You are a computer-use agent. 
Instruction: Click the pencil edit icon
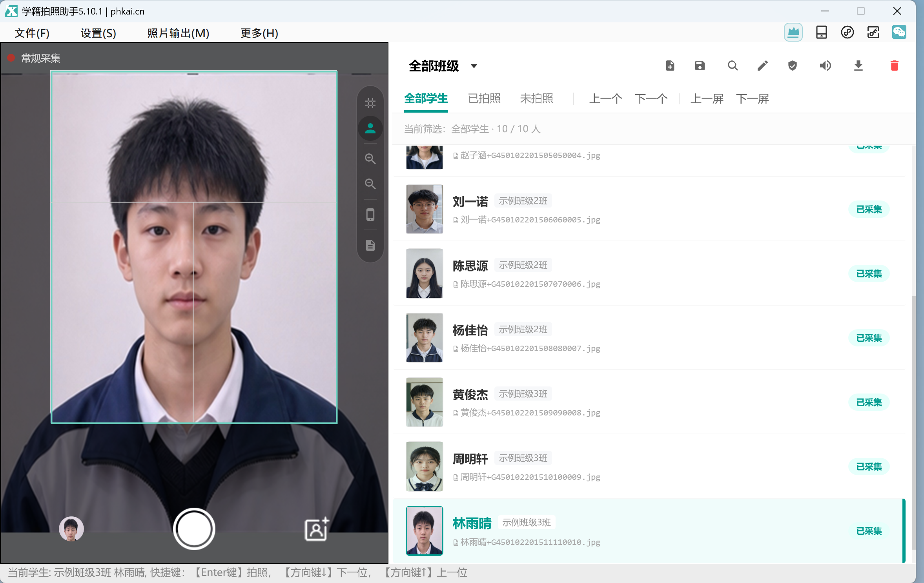tap(762, 66)
